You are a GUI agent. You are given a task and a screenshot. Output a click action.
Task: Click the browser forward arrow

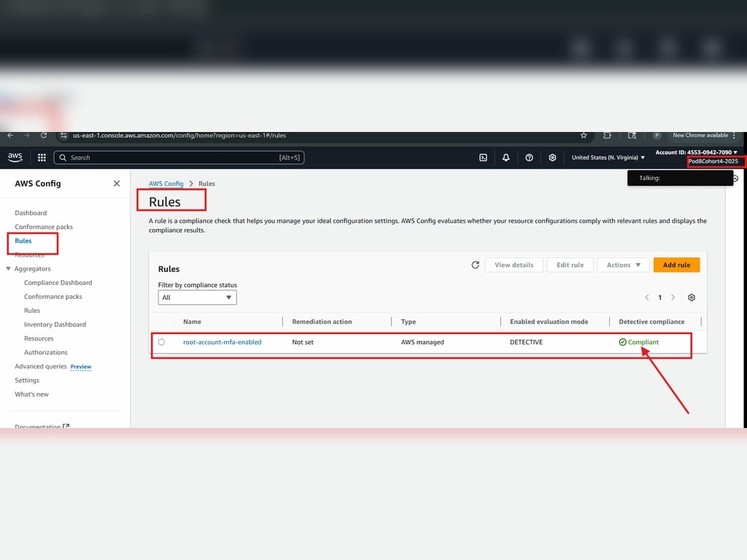click(x=27, y=135)
